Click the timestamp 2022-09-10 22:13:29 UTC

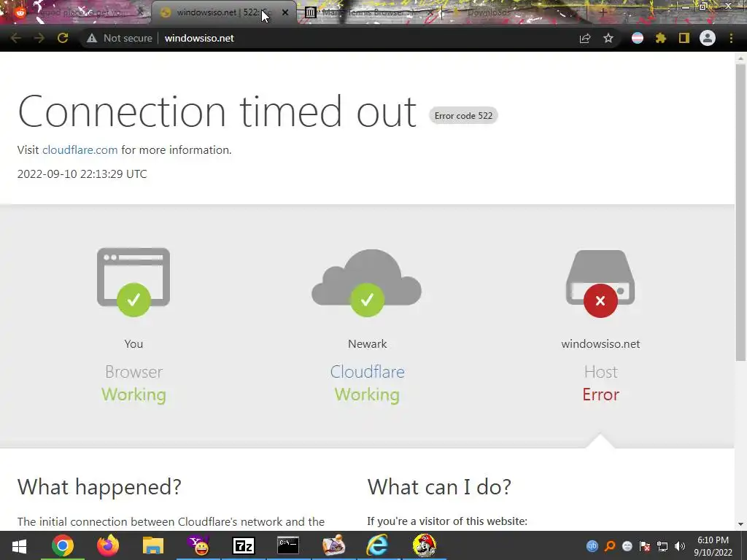tap(82, 174)
